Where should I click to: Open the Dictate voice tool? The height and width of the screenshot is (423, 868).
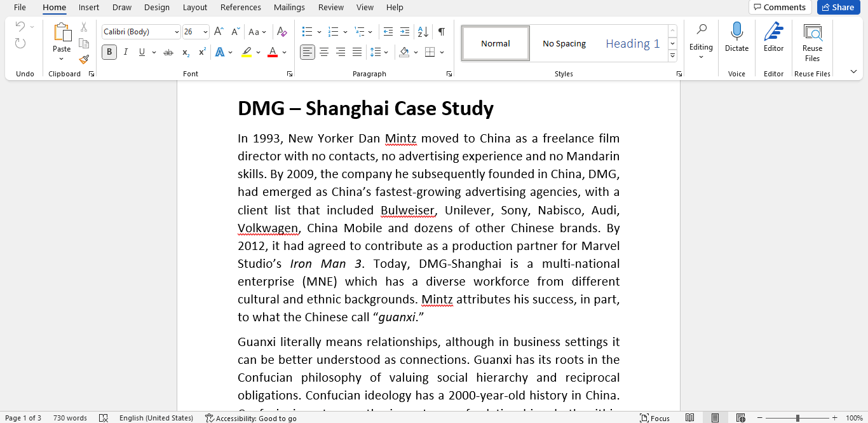[736, 38]
